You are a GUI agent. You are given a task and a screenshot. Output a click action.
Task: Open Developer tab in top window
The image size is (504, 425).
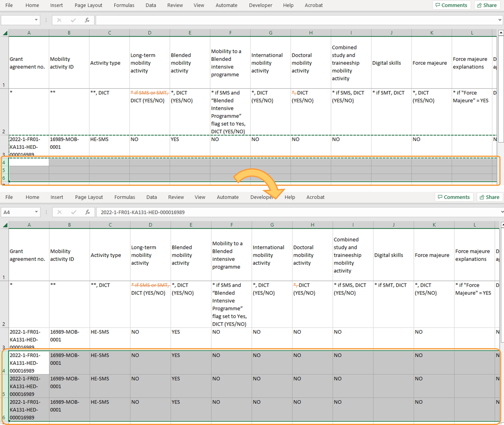(x=261, y=5)
